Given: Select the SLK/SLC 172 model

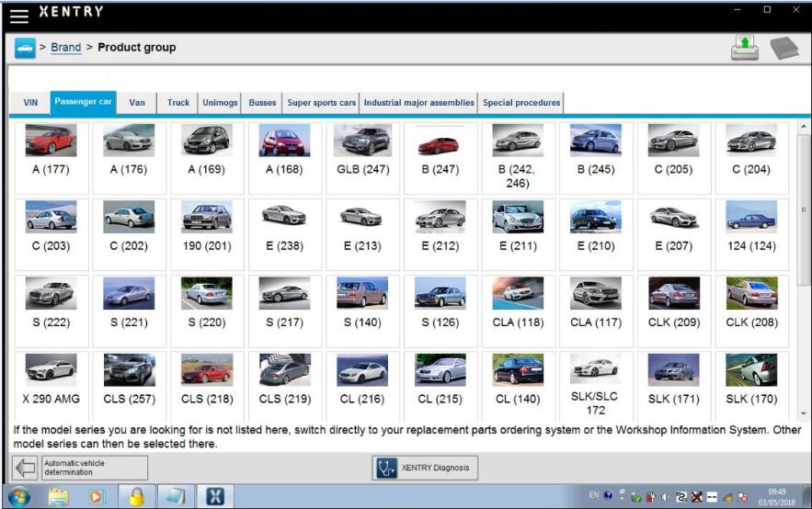Looking at the screenshot, I should (x=596, y=386).
